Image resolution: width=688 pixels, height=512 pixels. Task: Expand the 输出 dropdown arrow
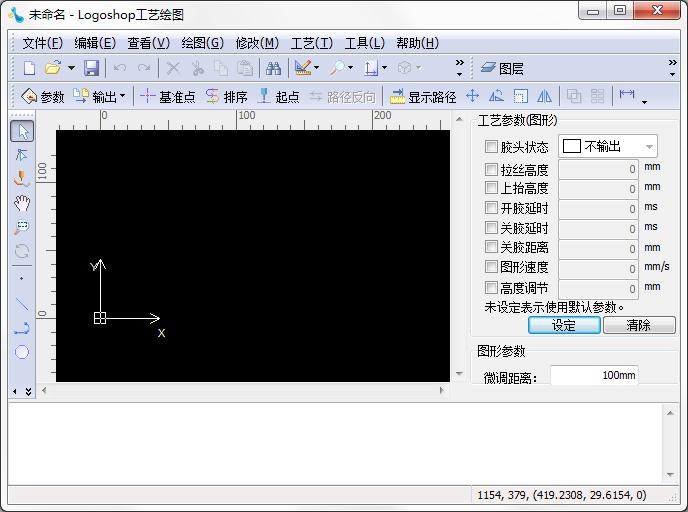point(123,97)
